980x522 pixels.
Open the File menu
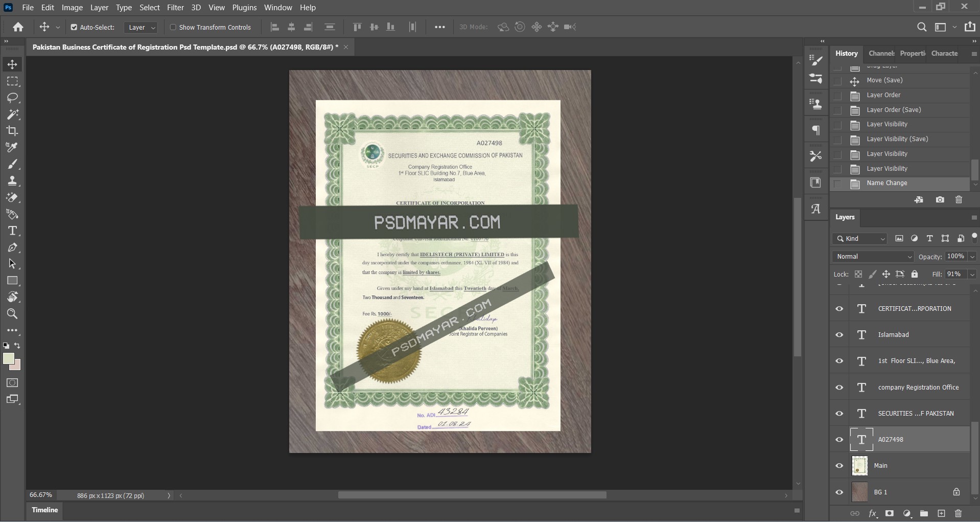point(28,8)
